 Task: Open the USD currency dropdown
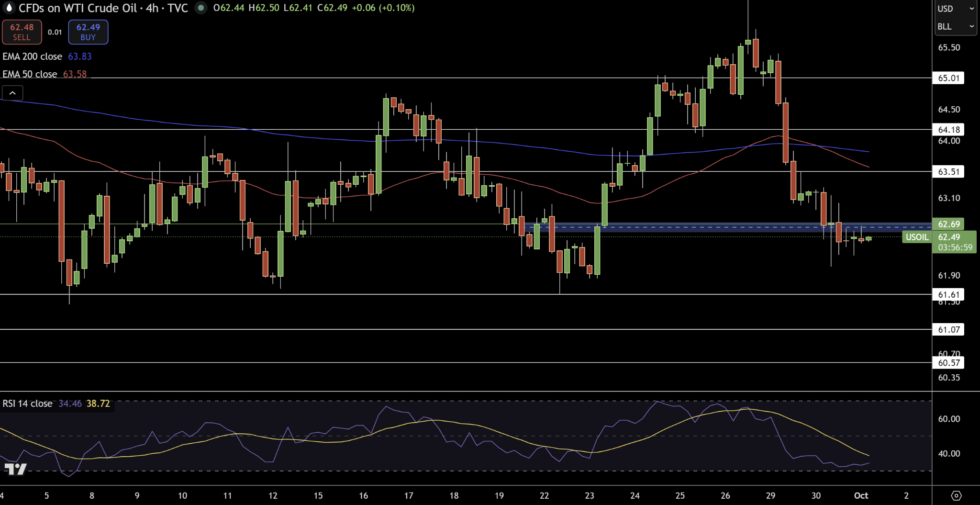[x=955, y=9]
